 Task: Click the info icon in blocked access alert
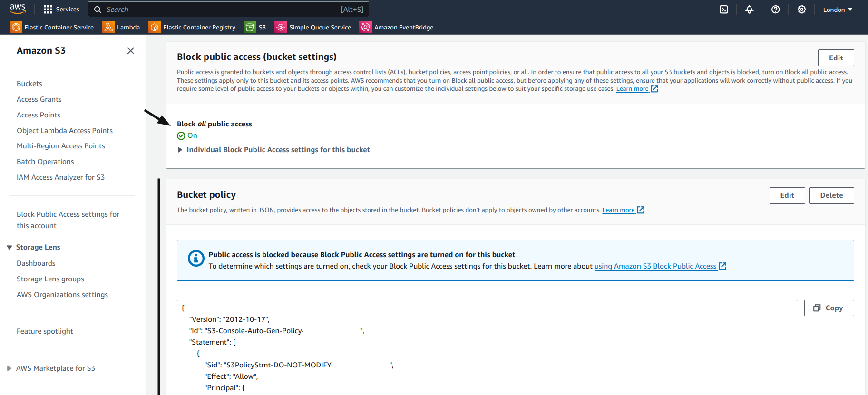click(x=196, y=259)
